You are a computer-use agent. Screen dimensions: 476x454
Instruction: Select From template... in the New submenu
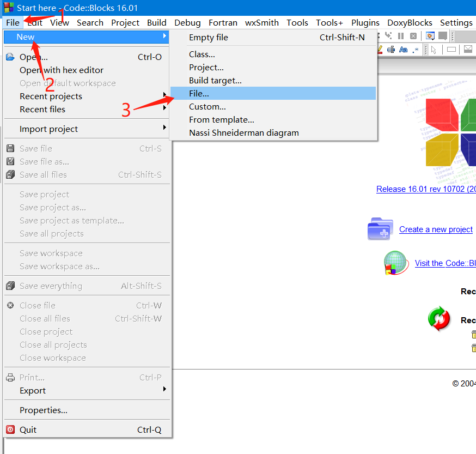[273, 120]
